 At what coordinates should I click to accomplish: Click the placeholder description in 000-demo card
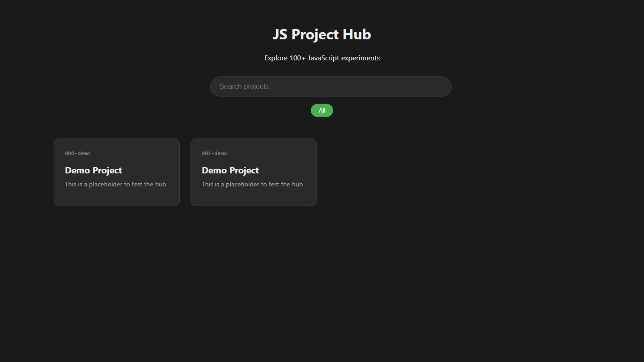[x=115, y=184]
